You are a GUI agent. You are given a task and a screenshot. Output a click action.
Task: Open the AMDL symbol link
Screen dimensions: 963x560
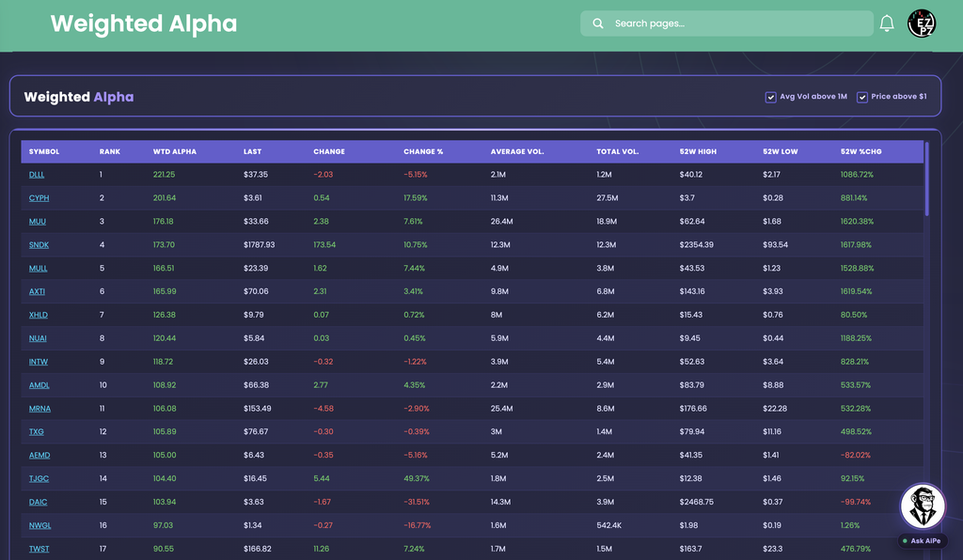39,385
